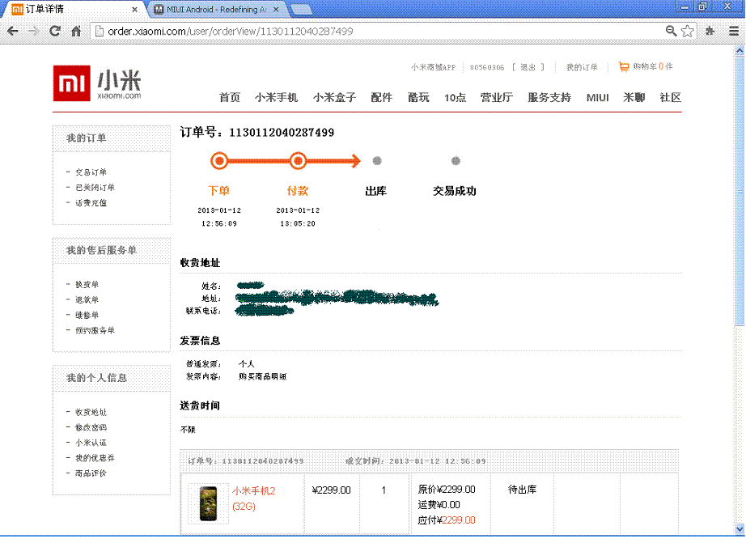The image size is (746, 560).
Task: Click the account number 80560306
Action: 487,67
